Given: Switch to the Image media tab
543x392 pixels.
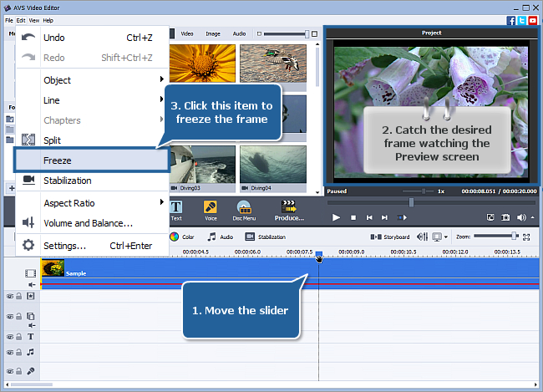Looking at the screenshot, I should point(213,33).
